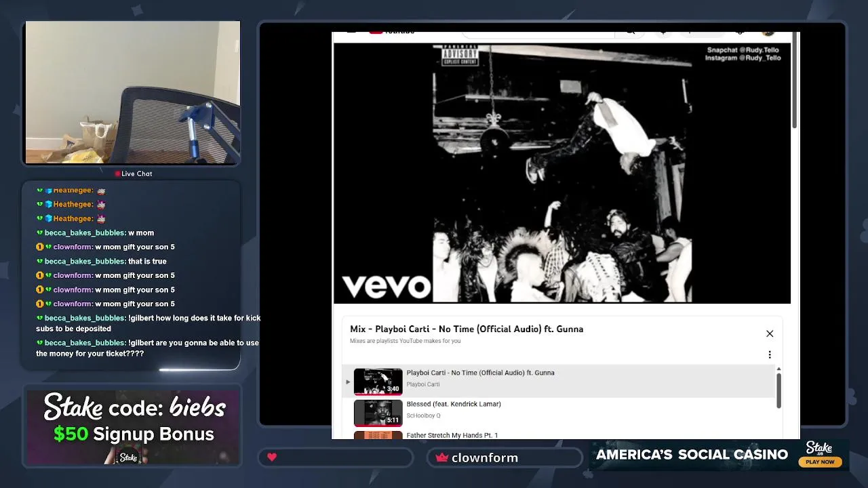Open the playlist three-dot options menu
The image size is (868, 488).
click(770, 354)
